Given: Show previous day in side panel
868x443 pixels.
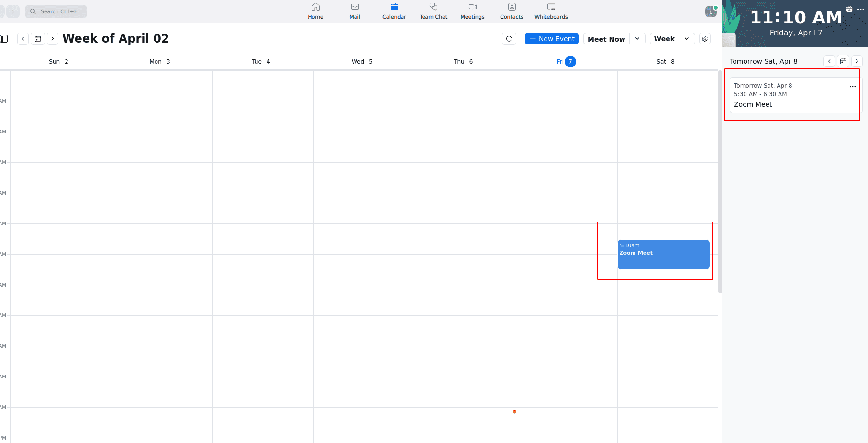Looking at the screenshot, I should pos(829,61).
